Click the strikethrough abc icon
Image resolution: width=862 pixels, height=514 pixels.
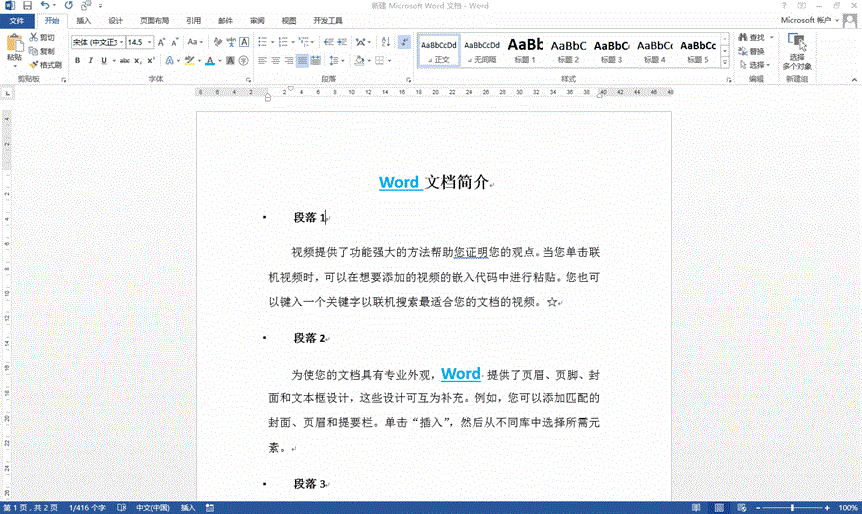coord(124,61)
